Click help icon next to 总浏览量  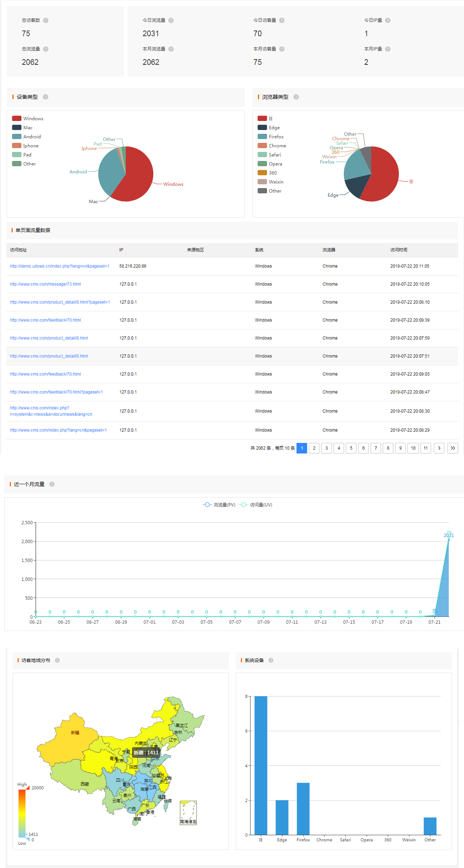tap(46, 49)
